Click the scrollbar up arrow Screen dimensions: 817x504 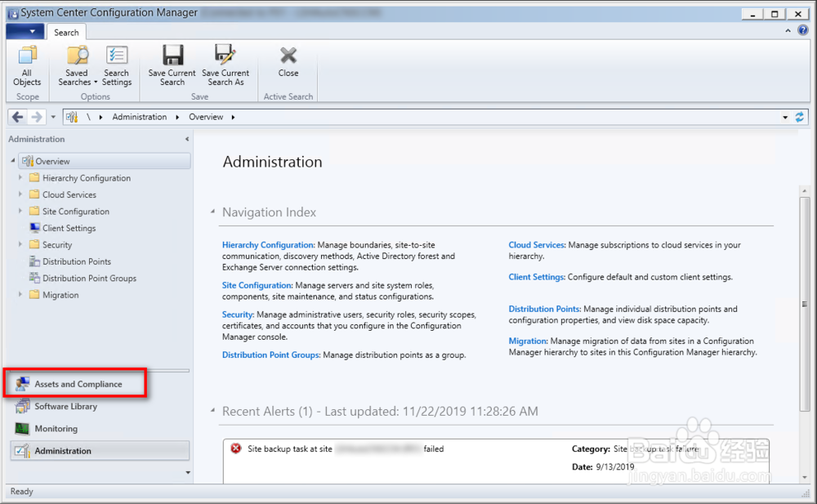(805, 191)
